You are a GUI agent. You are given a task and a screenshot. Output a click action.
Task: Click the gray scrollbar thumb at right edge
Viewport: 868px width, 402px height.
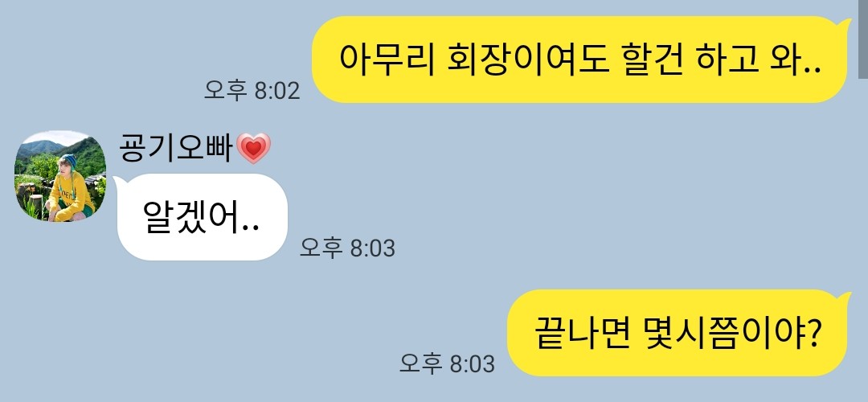pos(862,38)
